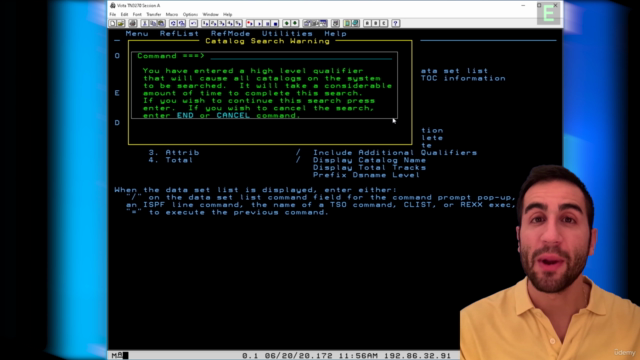The image size is (640, 360).
Task: Toggle the slash before Display Catalog Name
Action: (x=298, y=160)
